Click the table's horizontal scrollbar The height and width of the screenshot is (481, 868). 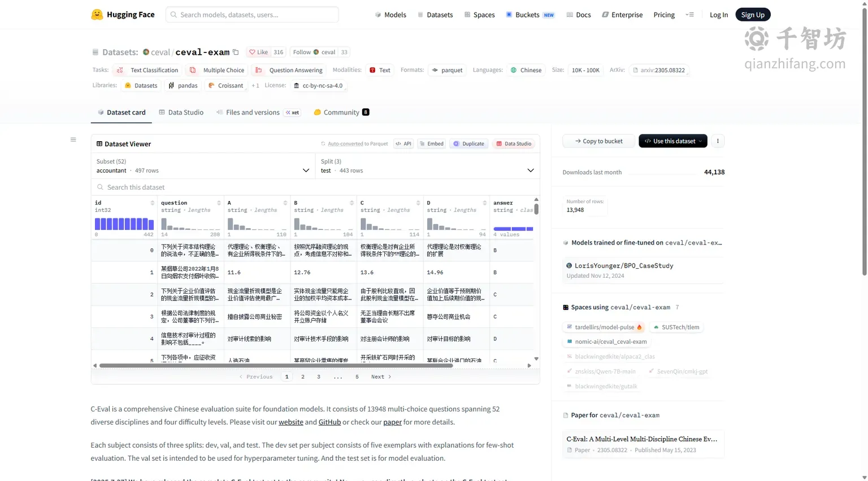tap(276, 366)
